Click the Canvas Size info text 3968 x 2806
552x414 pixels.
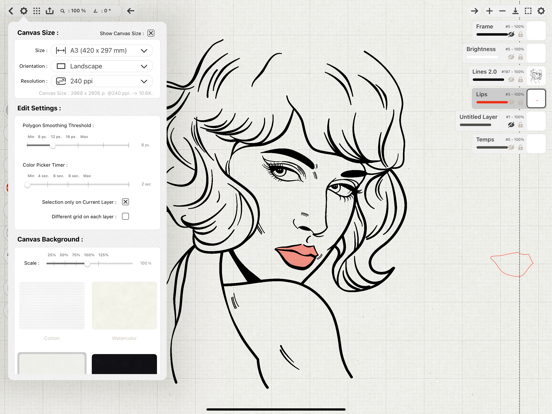tap(95, 93)
